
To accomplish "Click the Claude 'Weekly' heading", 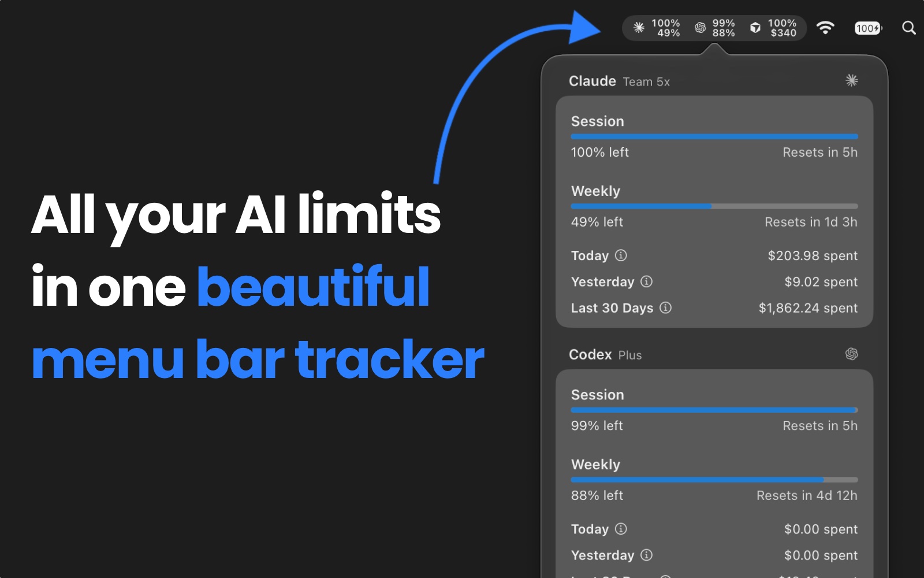I will coord(595,191).
